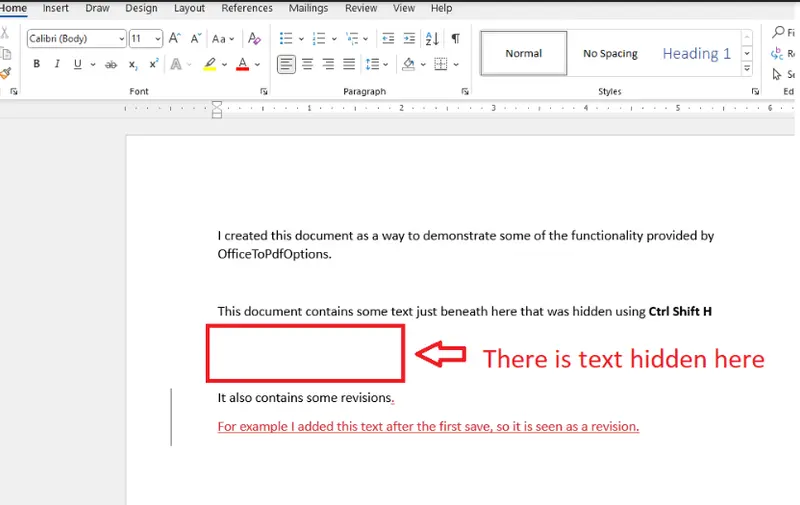
Task: Open the font size 11 dropdown
Action: (158, 39)
